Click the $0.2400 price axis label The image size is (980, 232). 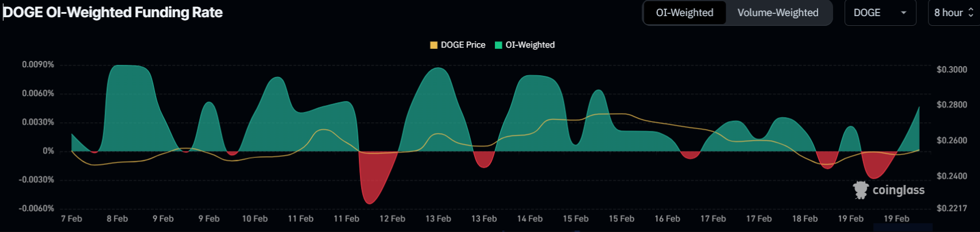tap(952, 176)
